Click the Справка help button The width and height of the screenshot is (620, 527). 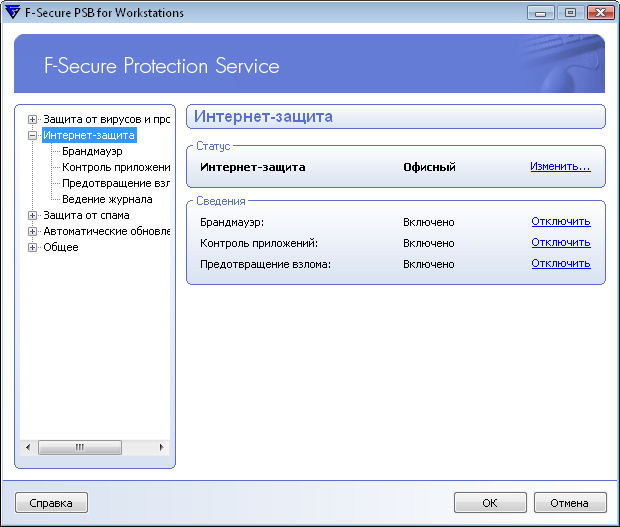[51, 503]
